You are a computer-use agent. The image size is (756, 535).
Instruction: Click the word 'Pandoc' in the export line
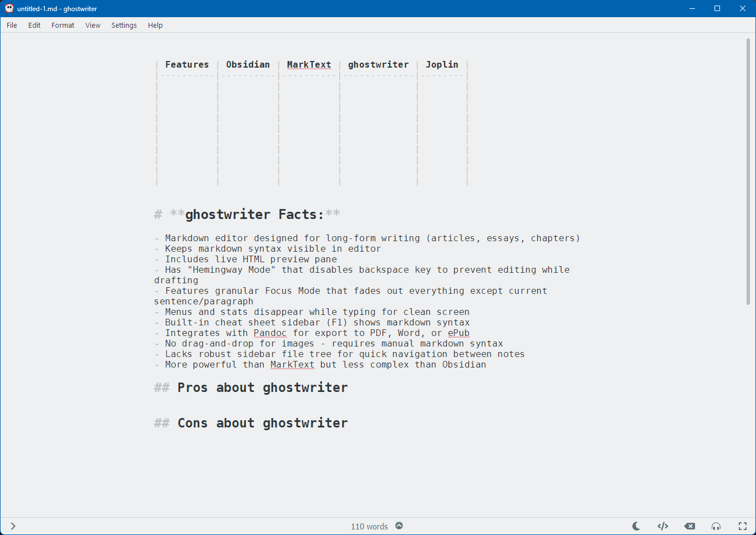(x=270, y=333)
